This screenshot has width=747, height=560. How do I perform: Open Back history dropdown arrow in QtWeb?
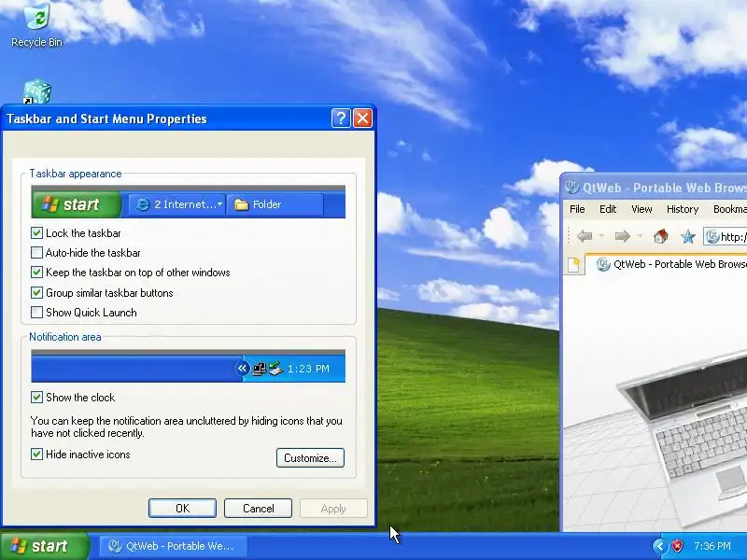tap(601, 236)
